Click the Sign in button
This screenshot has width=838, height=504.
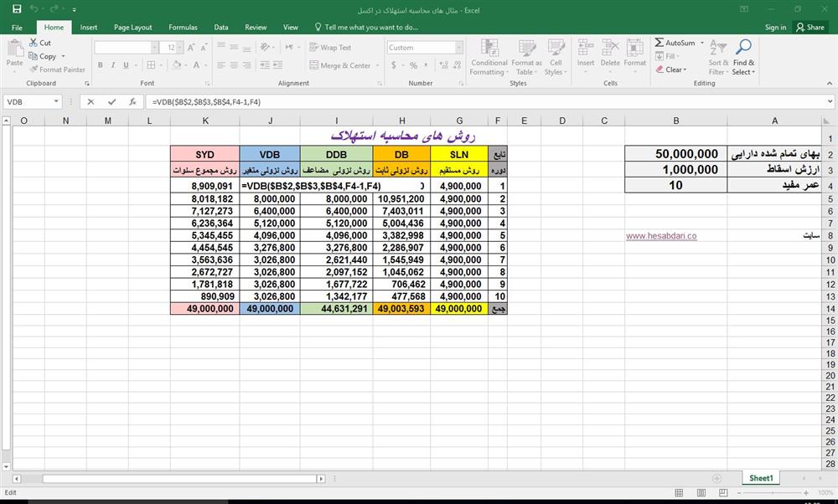tap(775, 27)
